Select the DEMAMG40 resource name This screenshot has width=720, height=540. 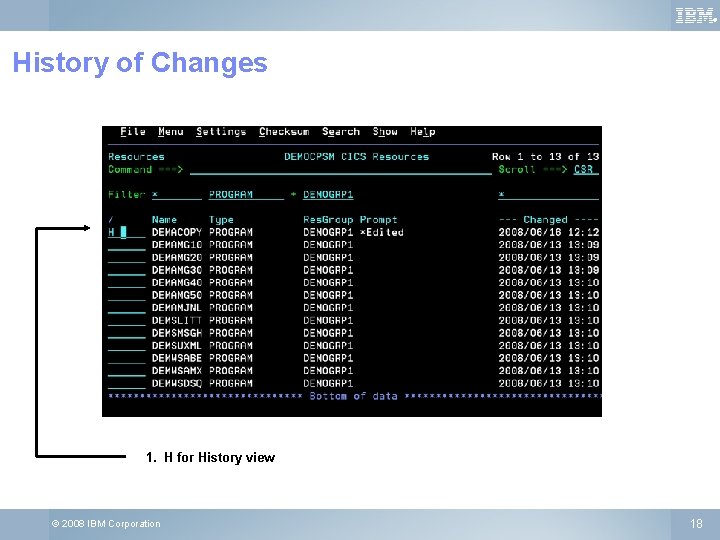pyautogui.click(x=177, y=282)
